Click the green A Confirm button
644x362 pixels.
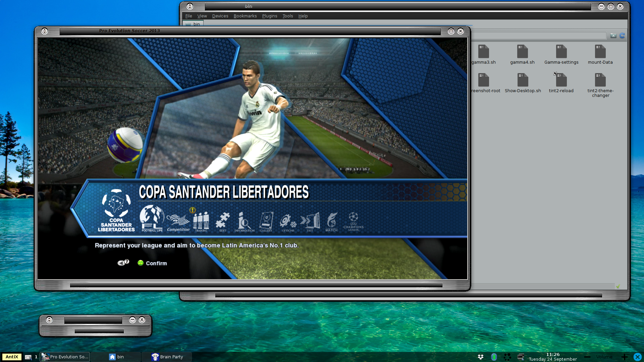click(x=141, y=263)
